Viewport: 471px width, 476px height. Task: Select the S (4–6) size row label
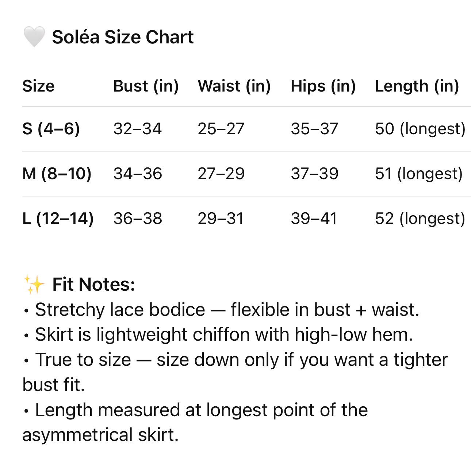pos(51,129)
